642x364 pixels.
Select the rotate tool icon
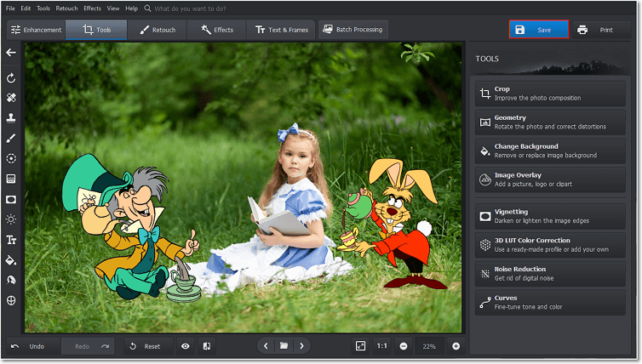[11, 77]
